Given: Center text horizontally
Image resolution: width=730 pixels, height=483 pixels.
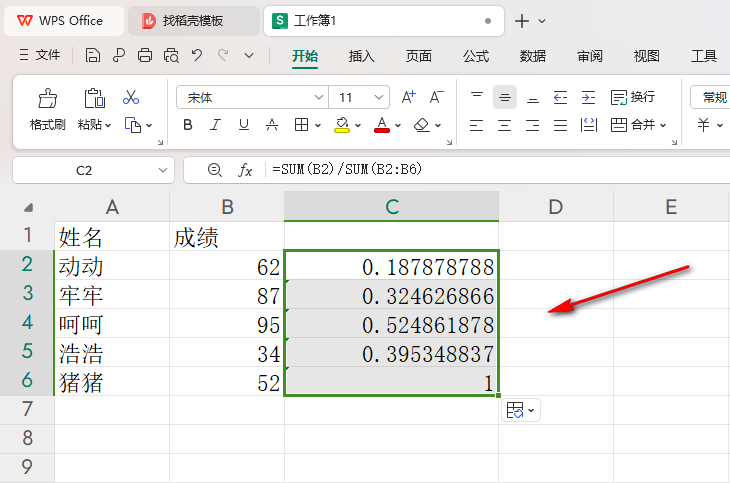Looking at the screenshot, I should click(x=505, y=125).
